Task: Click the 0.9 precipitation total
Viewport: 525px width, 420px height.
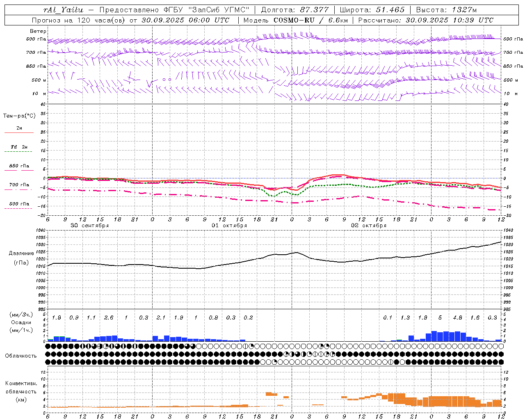Action: pyautogui.click(x=74, y=318)
